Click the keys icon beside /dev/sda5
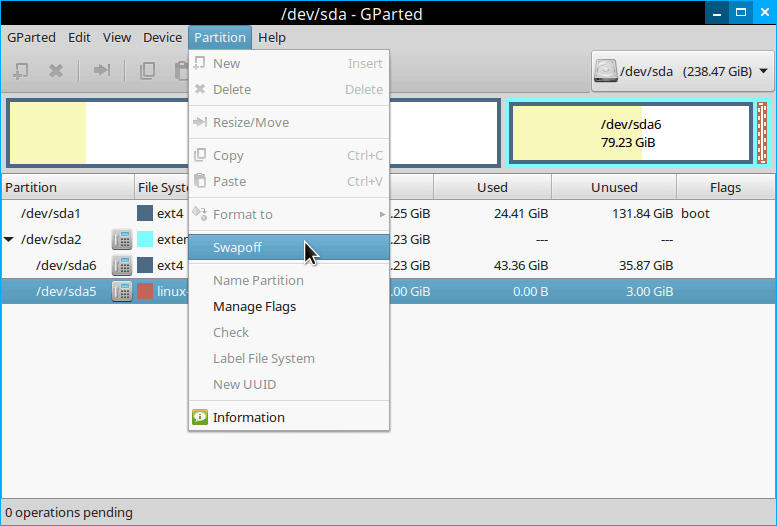Screen dimensions: 777x526 (121, 292)
